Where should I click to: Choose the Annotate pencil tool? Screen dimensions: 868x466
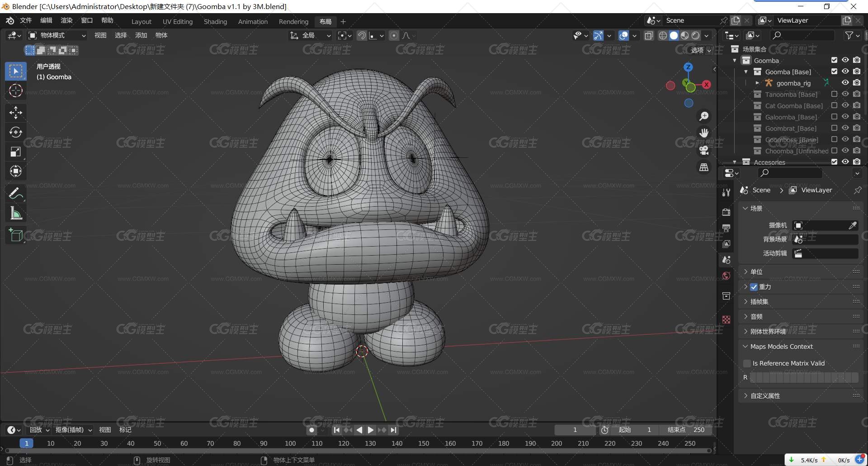pos(16,193)
